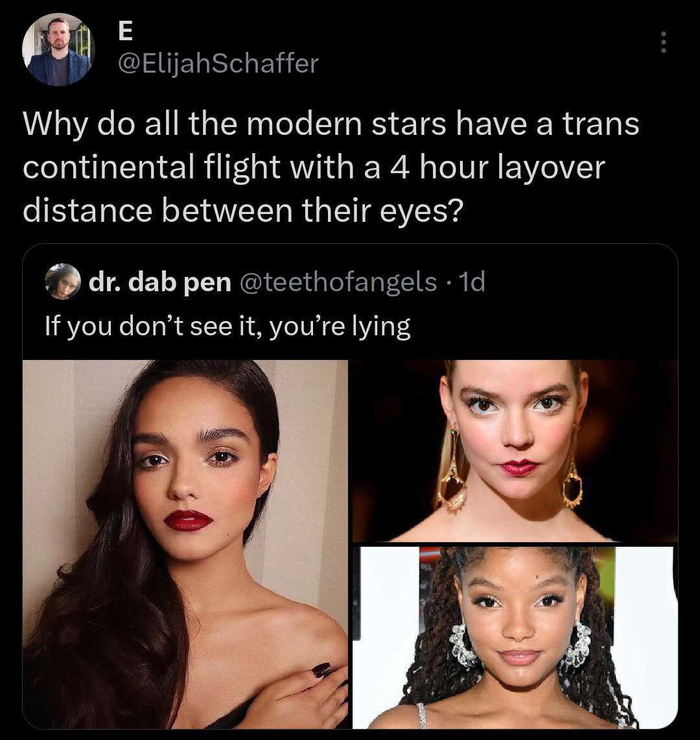The height and width of the screenshot is (740, 700).
Task: Click the tweet line "distance between their eyes?"
Action: point(240,211)
